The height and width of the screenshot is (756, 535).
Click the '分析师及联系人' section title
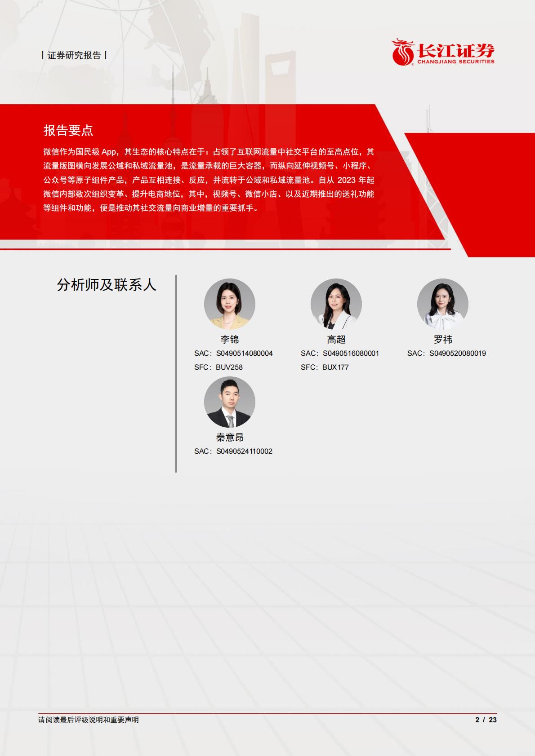point(107,285)
